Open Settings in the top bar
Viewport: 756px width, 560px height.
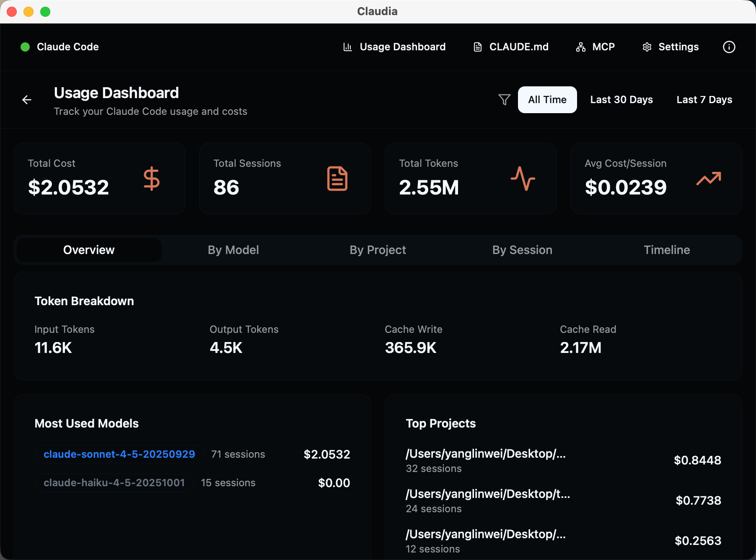[x=671, y=47]
